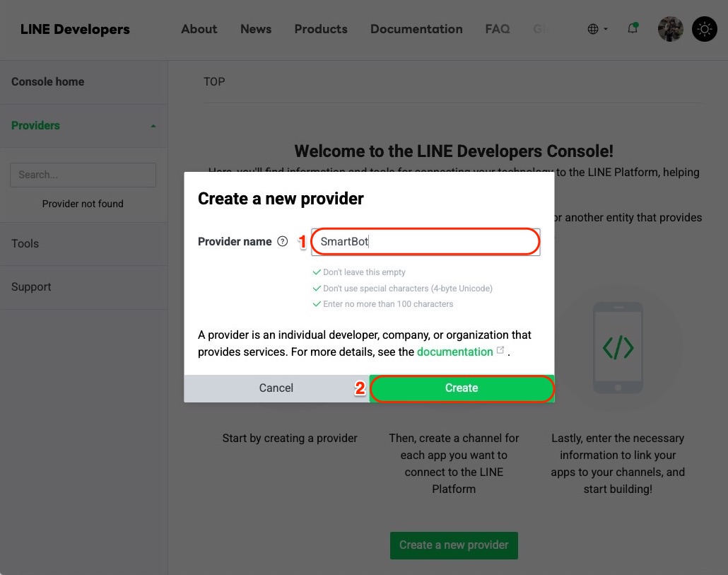This screenshot has width=728, height=575.
Task: Click the TOP breadcrumb
Action: pyautogui.click(x=214, y=82)
